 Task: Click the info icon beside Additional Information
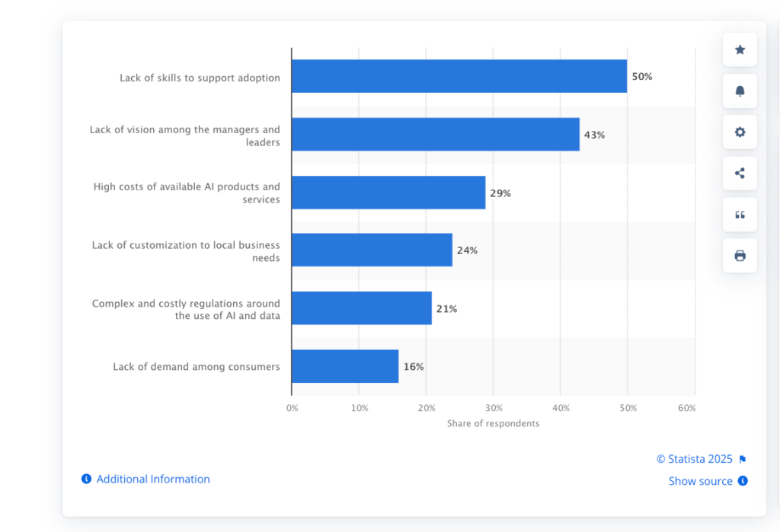[86, 479]
